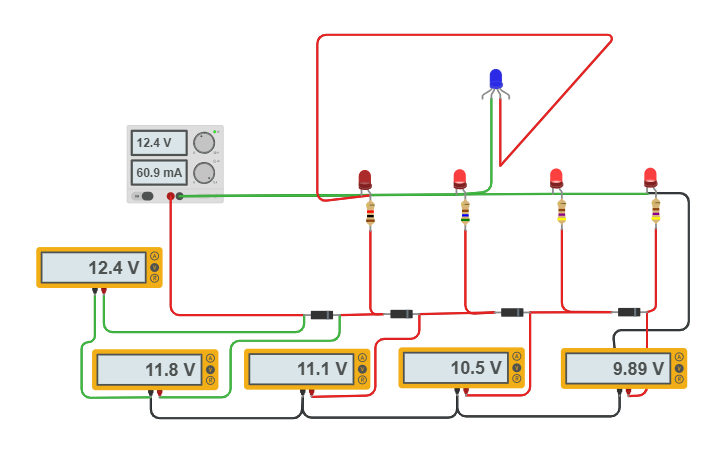
Task: Click the power supply current limit knob
Action: click(x=204, y=173)
